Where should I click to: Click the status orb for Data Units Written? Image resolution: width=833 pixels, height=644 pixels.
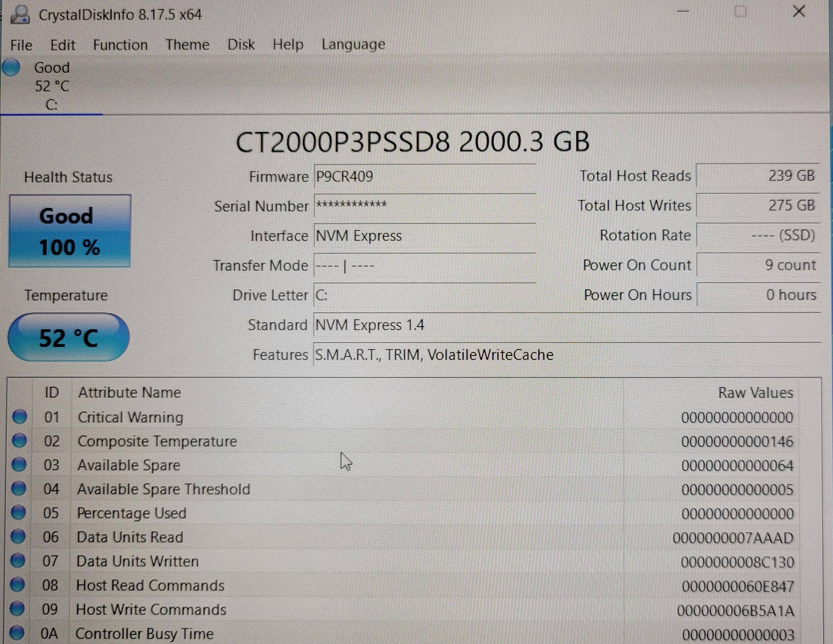click(18, 561)
